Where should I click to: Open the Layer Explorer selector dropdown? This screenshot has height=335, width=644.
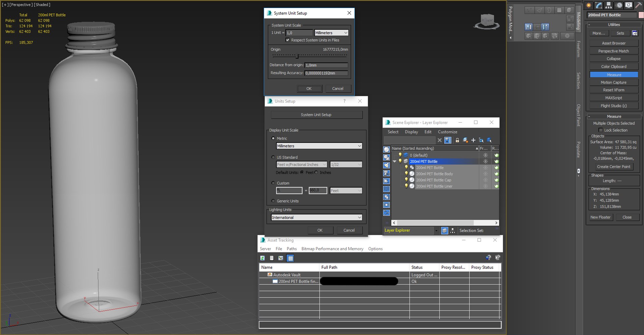click(x=436, y=231)
